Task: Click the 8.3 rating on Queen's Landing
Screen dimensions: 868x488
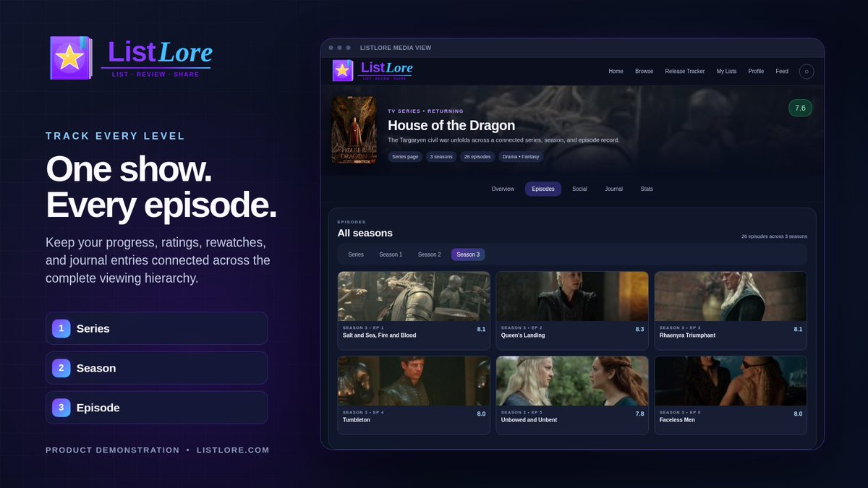Action: coord(639,329)
